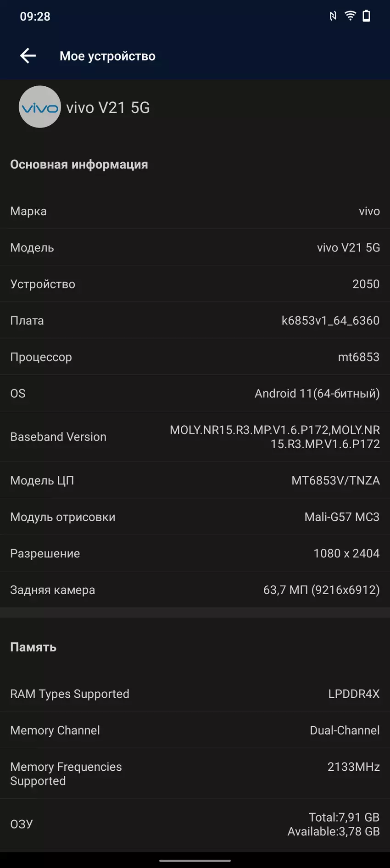Viewport: 390px width, 868px height.
Task: Tap the 'Модель ЦП' row
Action: point(195,480)
